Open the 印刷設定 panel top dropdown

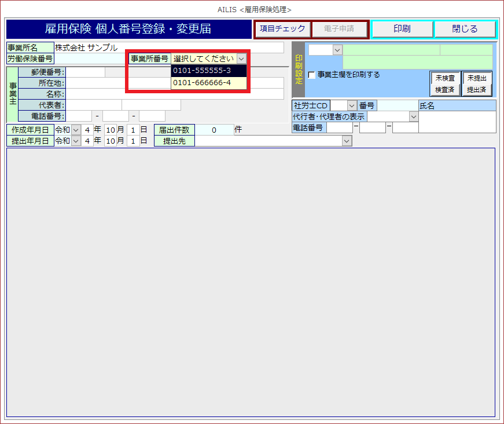[337, 50]
